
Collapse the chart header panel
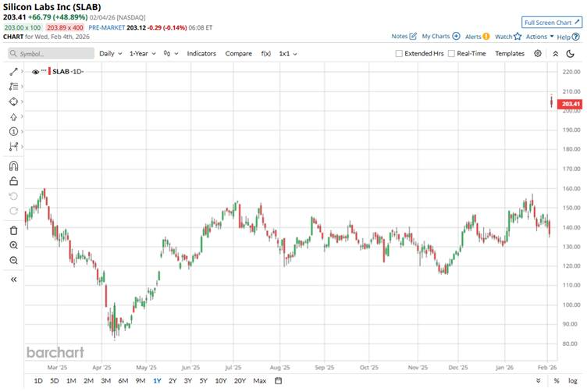556,54
